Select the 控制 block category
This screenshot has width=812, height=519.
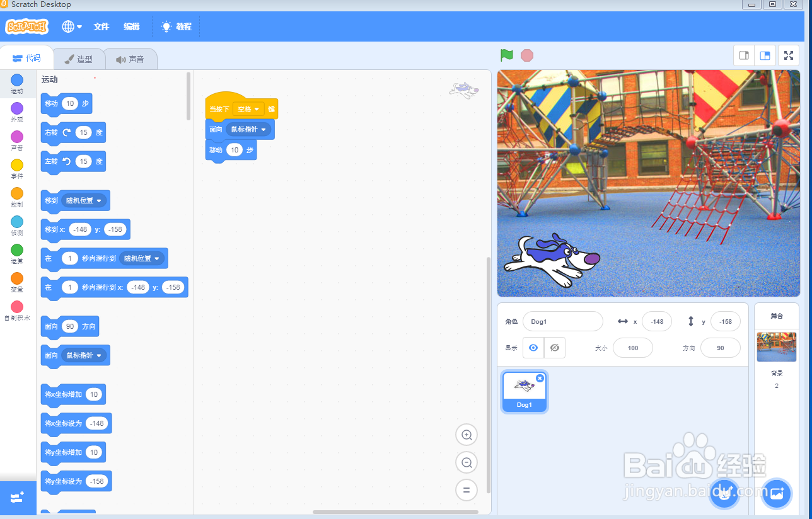point(17,198)
